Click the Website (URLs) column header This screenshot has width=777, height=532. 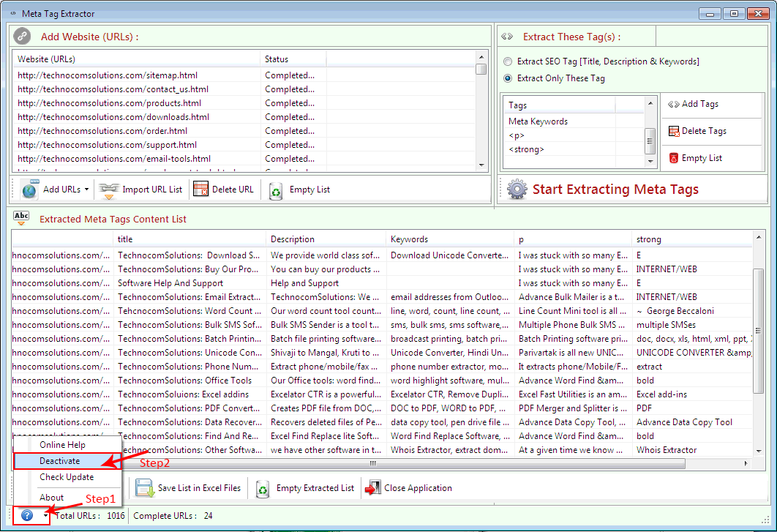[x=136, y=59]
